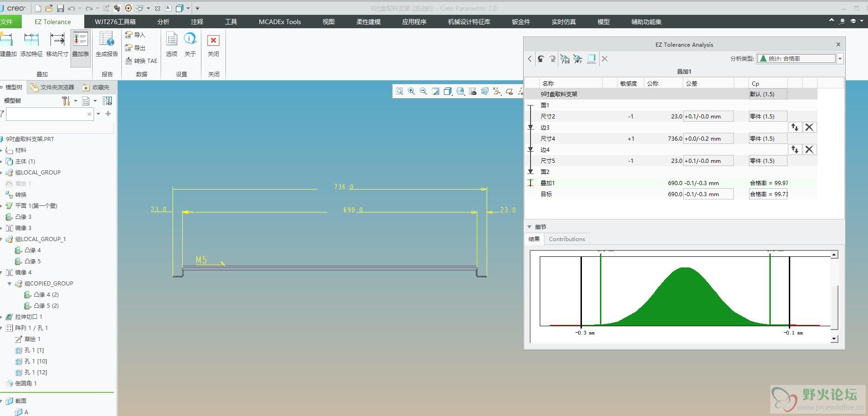Screen dimensions: 868x416
Task: Expand the 材料 tree node
Action: [x=2, y=150]
